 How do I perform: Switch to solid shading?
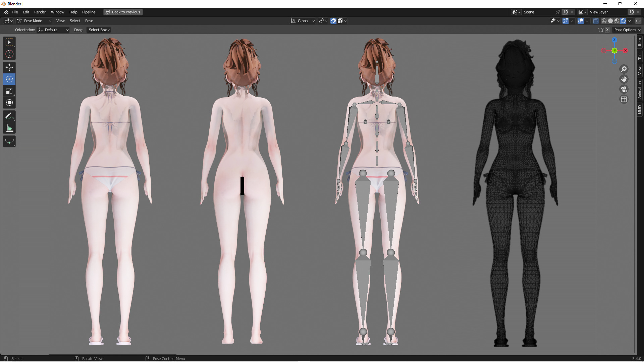coord(610,21)
